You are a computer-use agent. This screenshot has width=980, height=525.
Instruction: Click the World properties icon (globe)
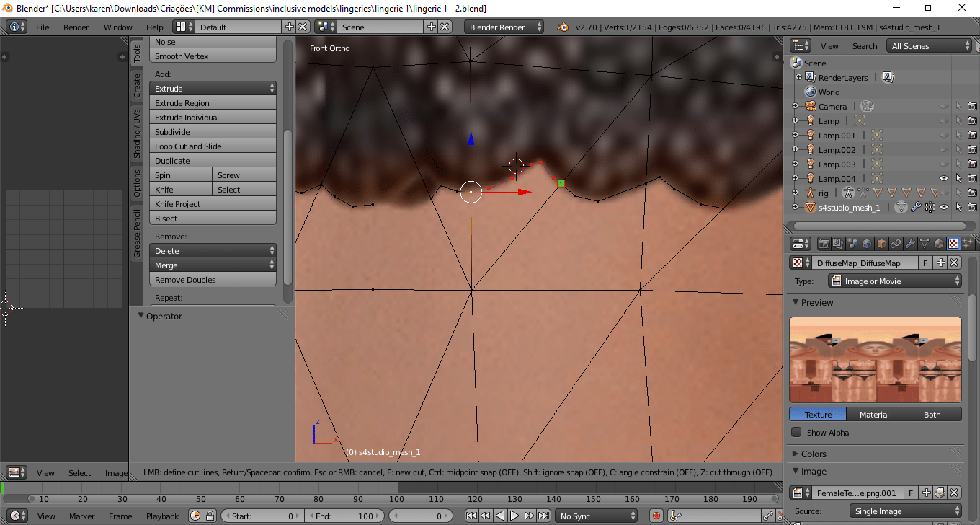(x=868, y=243)
